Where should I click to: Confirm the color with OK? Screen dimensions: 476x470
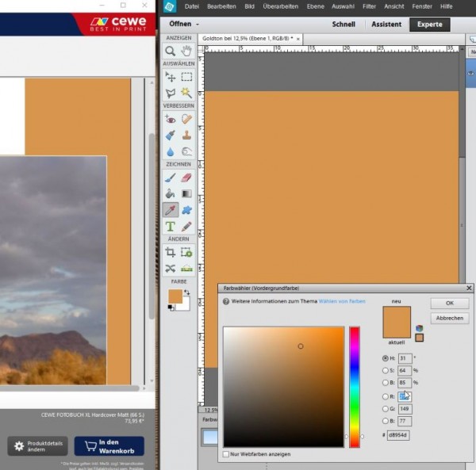tap(449, 304)
